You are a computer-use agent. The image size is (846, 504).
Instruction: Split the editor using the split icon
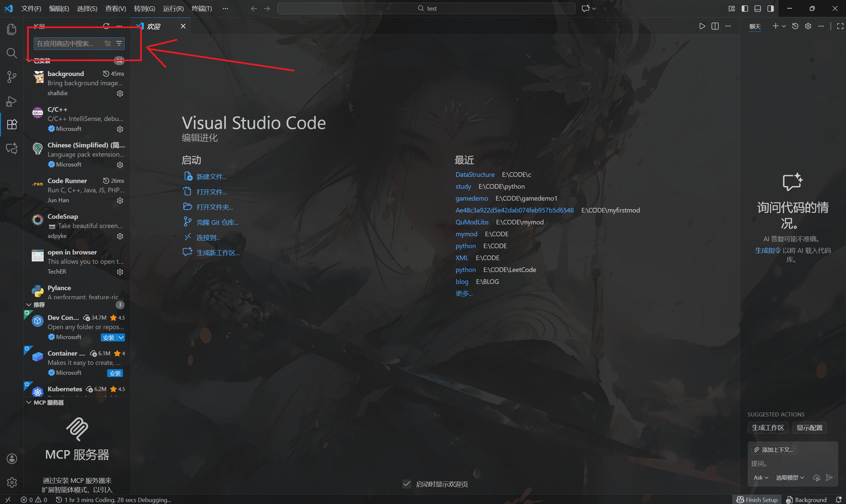point(714,26)
